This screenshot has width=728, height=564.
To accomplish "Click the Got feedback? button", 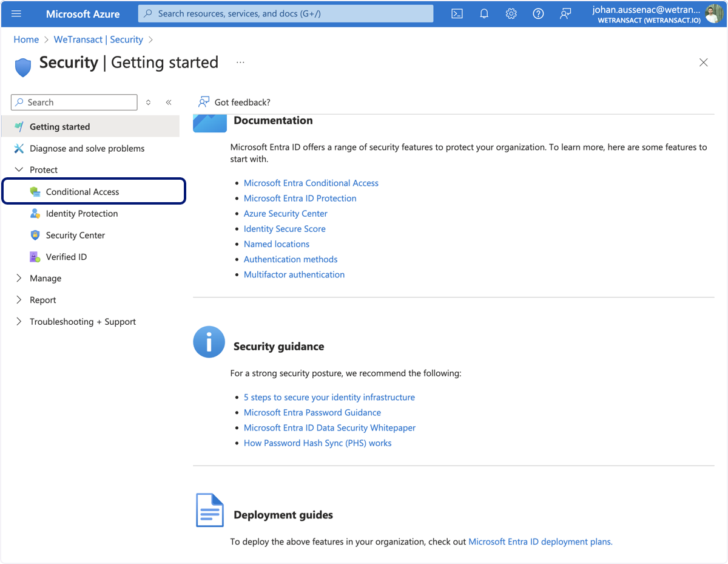I will (x=235, y=102).
